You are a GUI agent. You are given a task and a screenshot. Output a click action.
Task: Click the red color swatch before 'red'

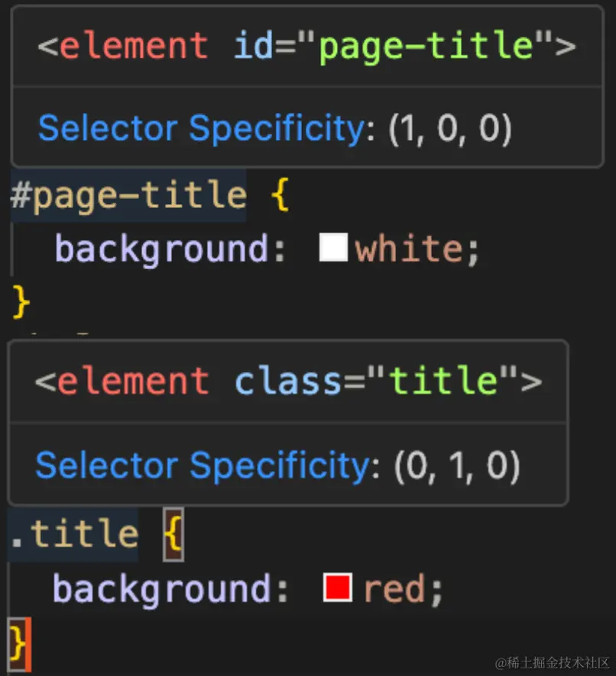click(x=338, y=587)
